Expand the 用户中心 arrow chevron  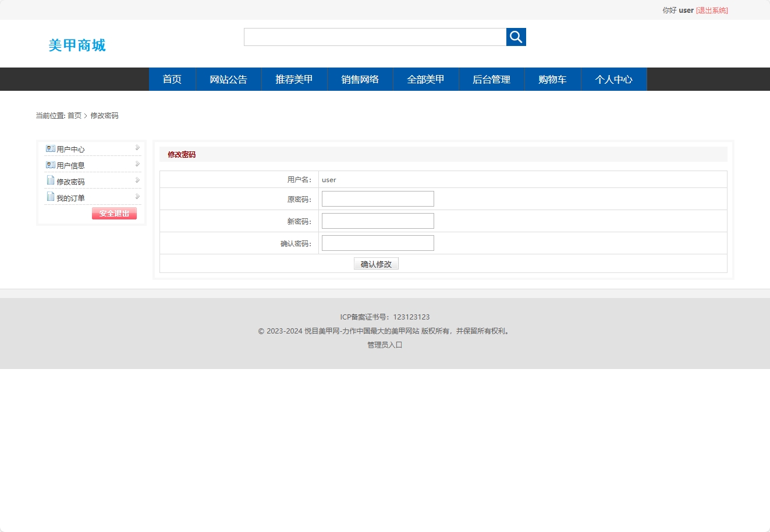click(137, 148)
